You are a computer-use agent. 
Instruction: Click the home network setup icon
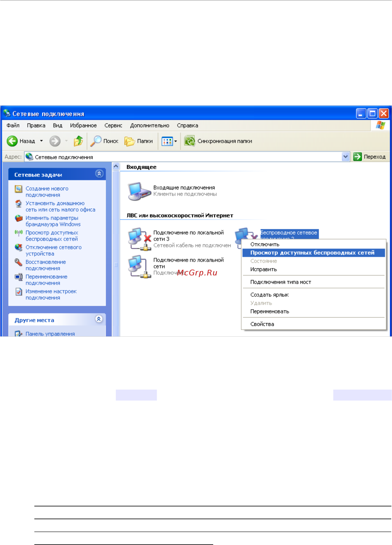click(x=18, y=204)
